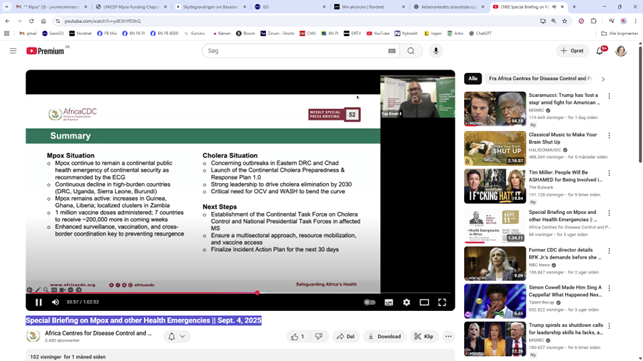
Task: Open more actions under the video
Action: pos(448,336)
